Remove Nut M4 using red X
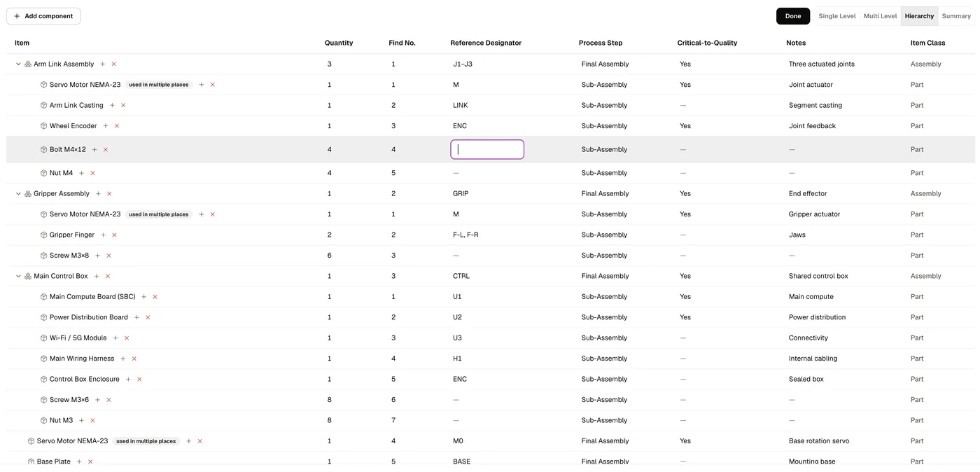 (92, 173)
